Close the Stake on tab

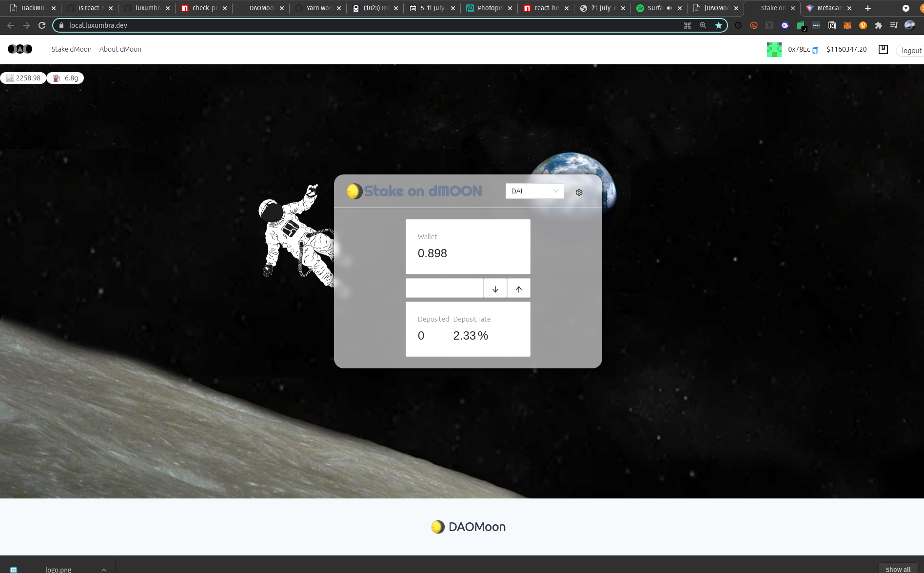tap(793, 8)
